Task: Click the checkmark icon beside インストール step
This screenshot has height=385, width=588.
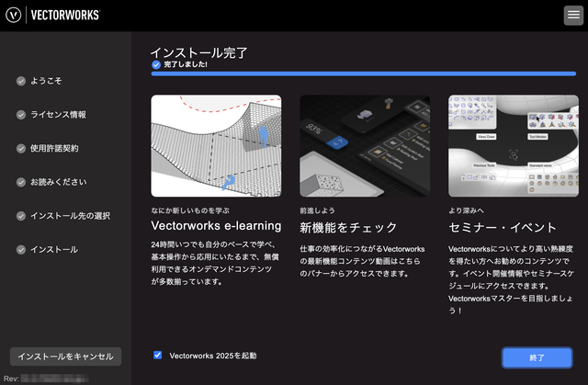Action: [x=21, y=250]
